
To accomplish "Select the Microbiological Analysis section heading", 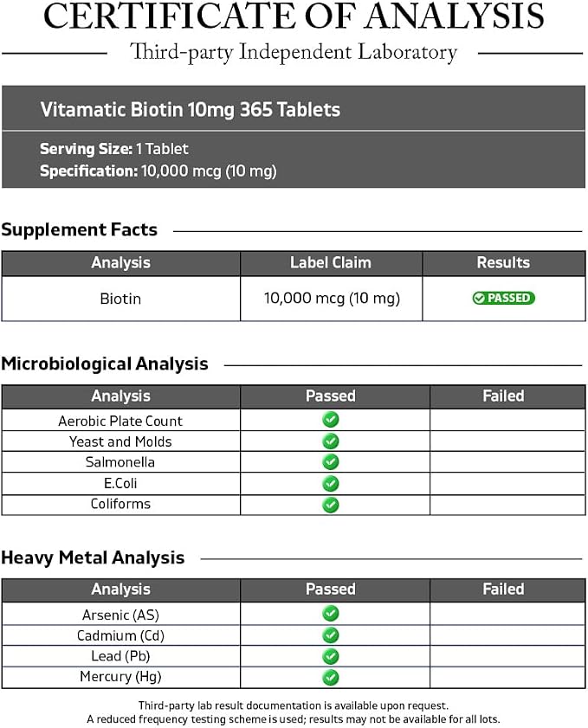I will tap(105, 364).
